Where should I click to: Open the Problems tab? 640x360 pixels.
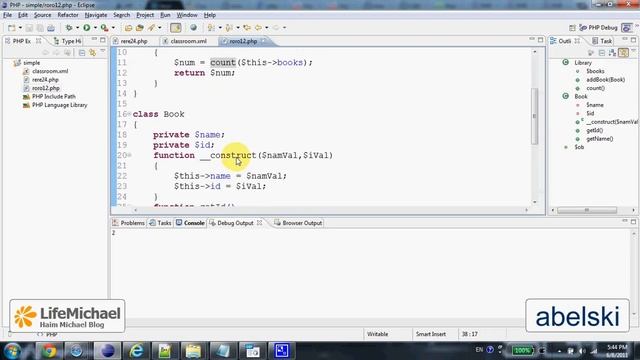pyautogui.click(x=129, y=223)
